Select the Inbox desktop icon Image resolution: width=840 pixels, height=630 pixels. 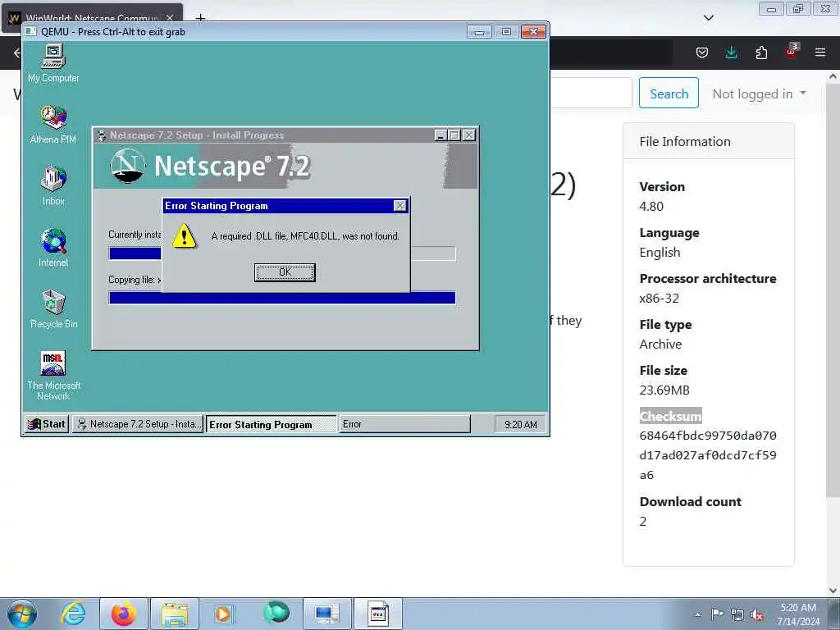click(53, 186)
